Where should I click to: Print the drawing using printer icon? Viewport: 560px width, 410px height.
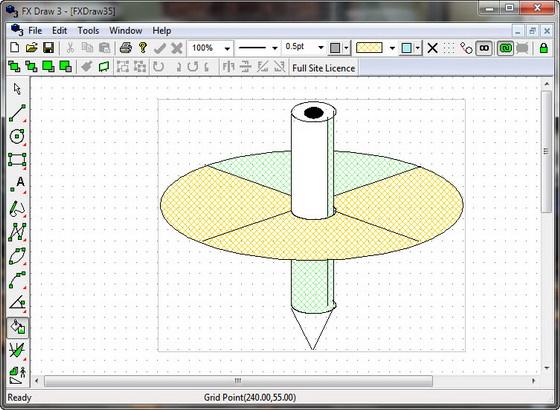pos(126,48)
